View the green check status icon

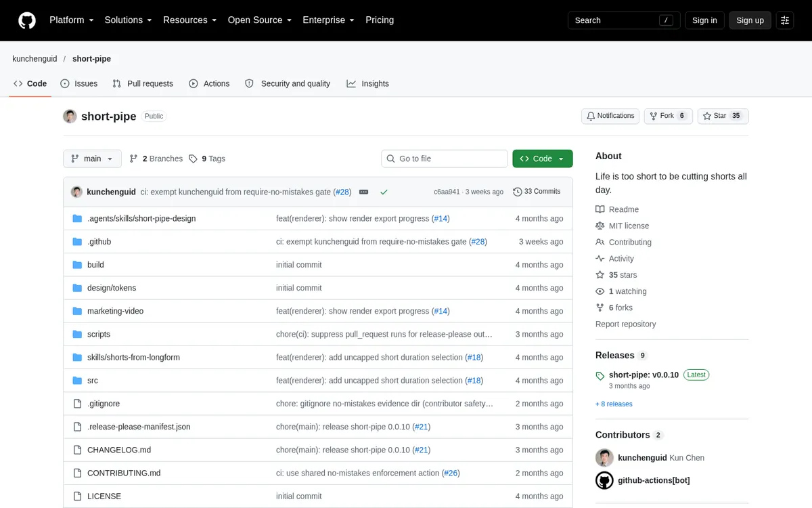pos(384,192)
